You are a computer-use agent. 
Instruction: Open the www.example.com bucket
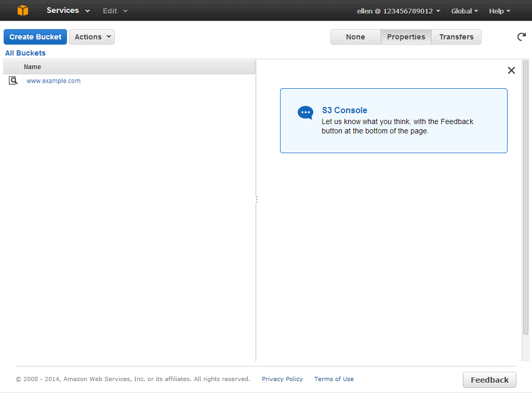tap(54, 81)
